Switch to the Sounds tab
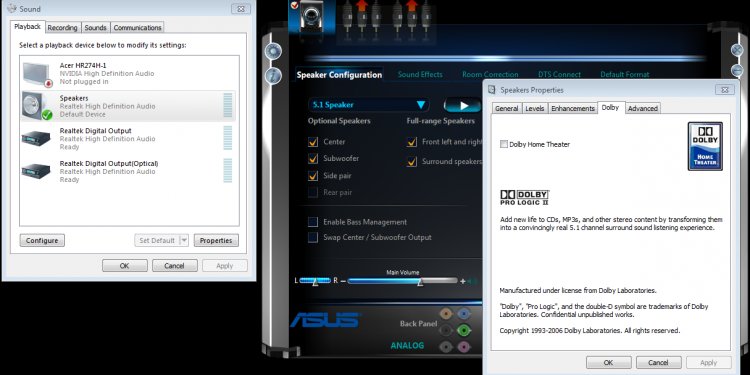 tap(95, 28)
